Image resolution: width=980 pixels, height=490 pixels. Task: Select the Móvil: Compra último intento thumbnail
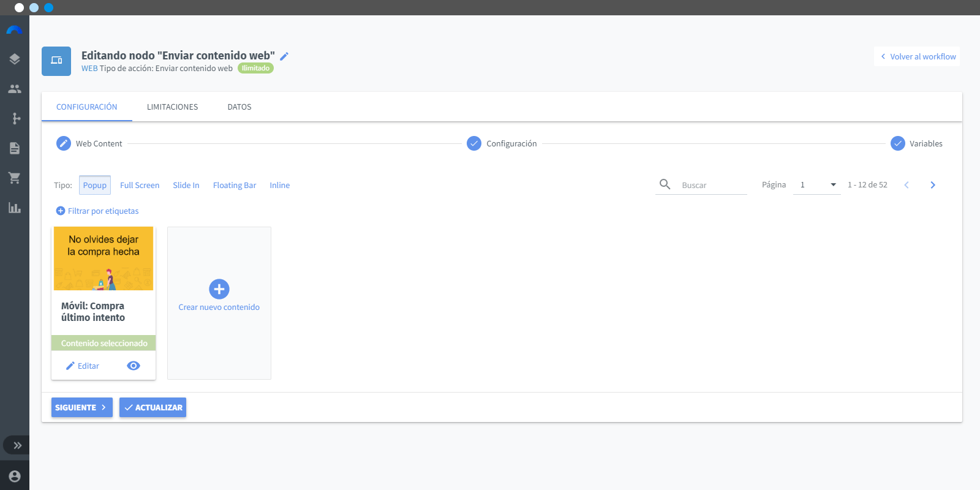coord(104,258)
